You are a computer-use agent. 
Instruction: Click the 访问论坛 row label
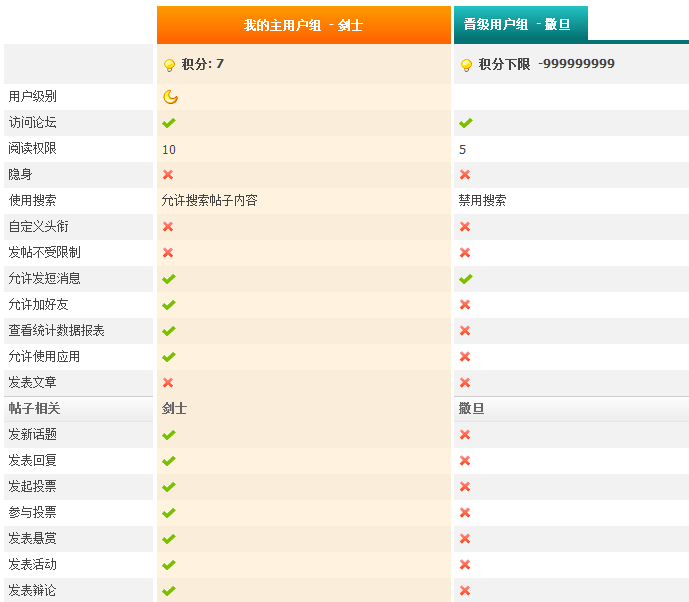(x=33, y=122)
